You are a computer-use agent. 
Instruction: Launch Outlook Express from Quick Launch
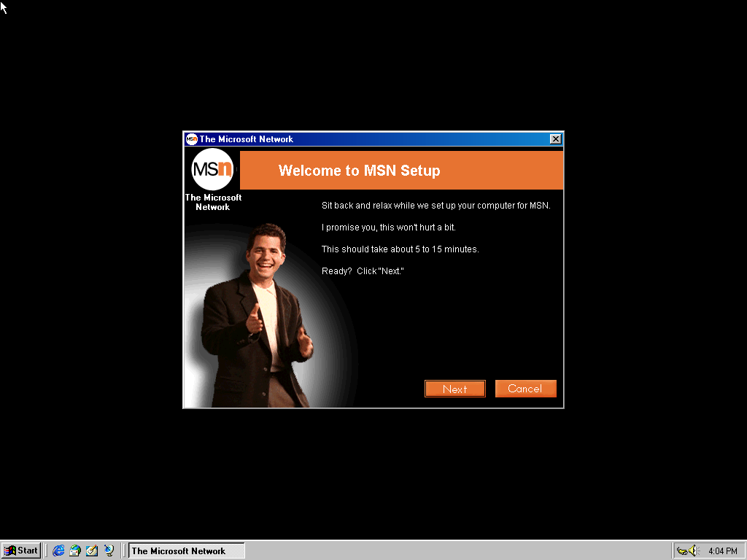(75, 551)
